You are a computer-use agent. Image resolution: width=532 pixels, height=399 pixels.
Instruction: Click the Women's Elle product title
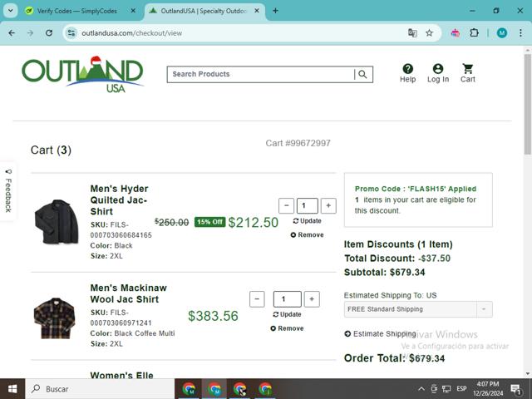point(122,375)
